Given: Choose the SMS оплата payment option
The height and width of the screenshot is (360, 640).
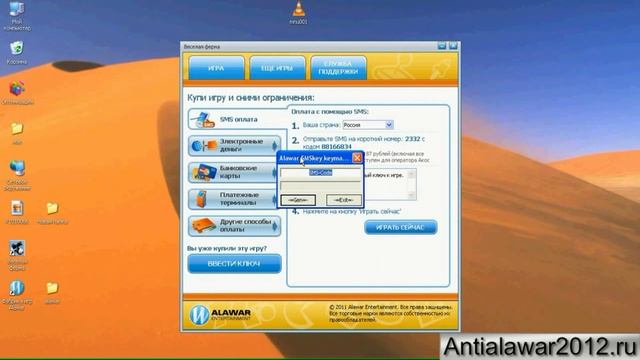Looking at the screenshot, I should click(238, 119).
